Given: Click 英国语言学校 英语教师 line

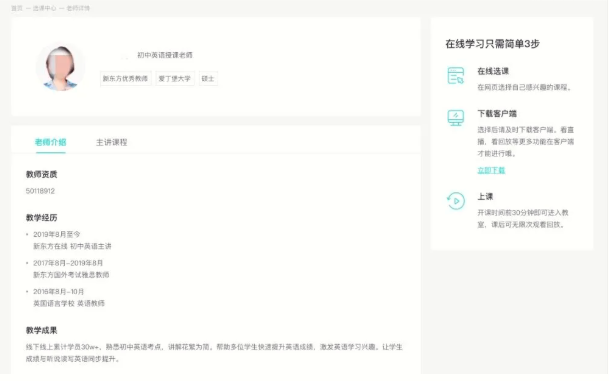Looking at the screenshot, I should coord(69,303).
